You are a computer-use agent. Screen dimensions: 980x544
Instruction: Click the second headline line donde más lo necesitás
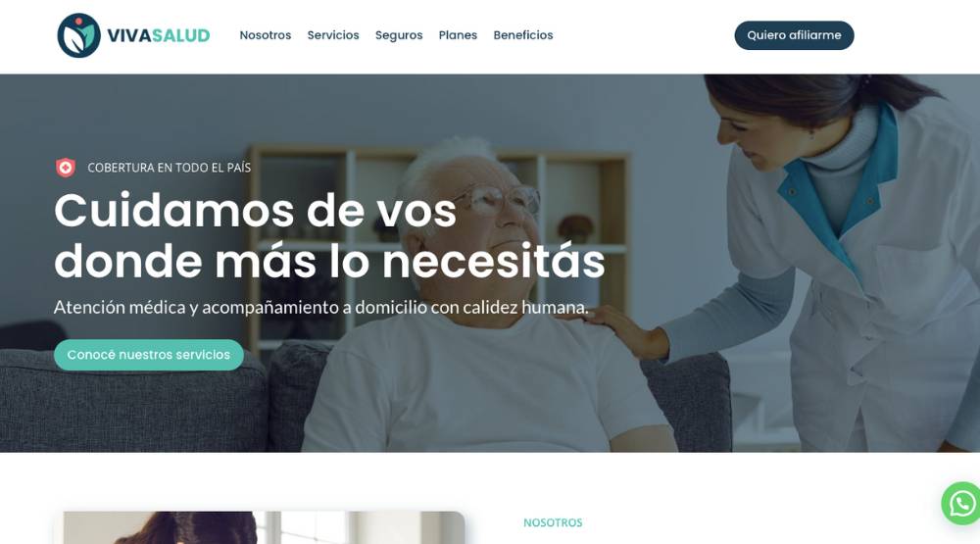point(329,261)
